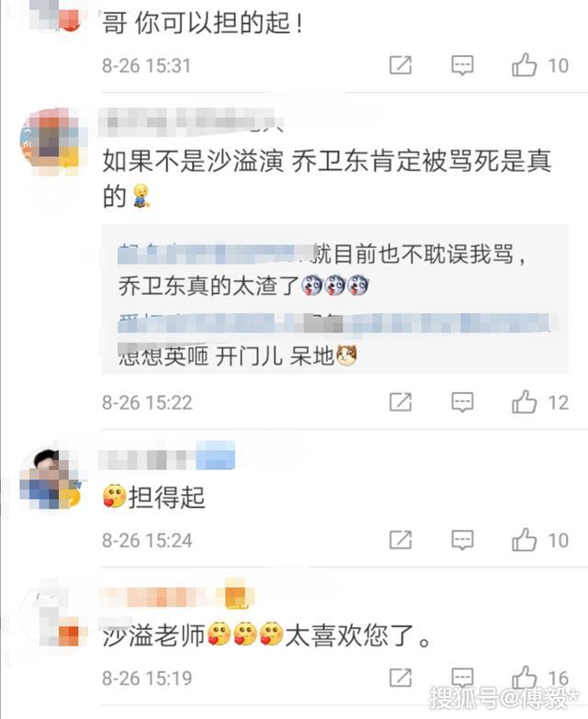Share the 担得起 comment
The width and height of the screenshot is (588, 719).
pos(401,540)
